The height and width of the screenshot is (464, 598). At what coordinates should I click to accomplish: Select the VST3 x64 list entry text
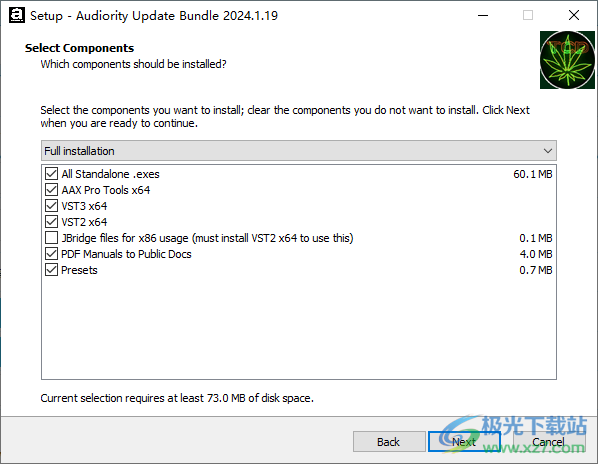[84, 206]
